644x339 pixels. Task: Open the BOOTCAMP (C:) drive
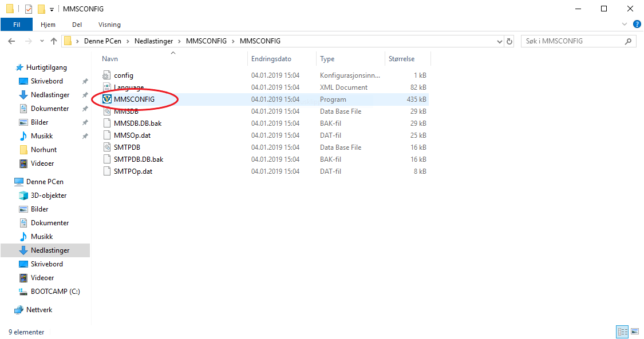[55, 292]
